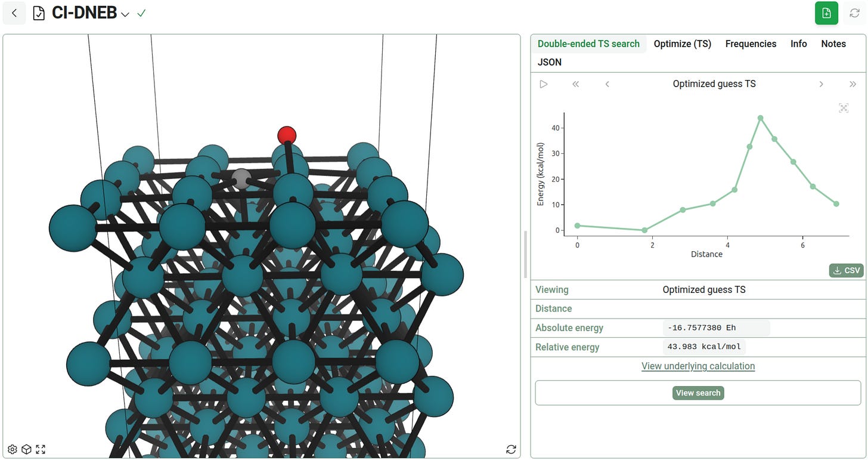Click the 'Absolute energy' row label
Viewport: 868px width, 460px height.
pyautogui.click(x=569, y=328)
